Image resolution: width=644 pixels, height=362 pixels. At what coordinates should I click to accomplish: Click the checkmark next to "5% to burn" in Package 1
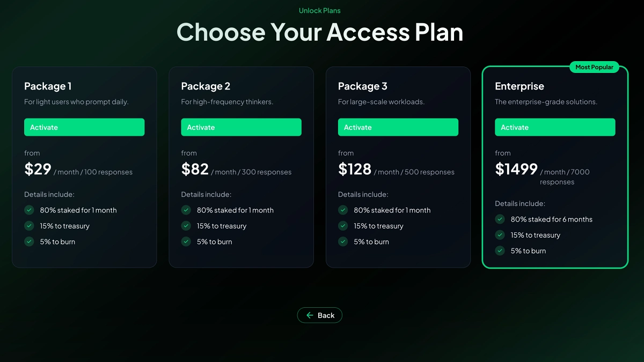pos(29,241)
